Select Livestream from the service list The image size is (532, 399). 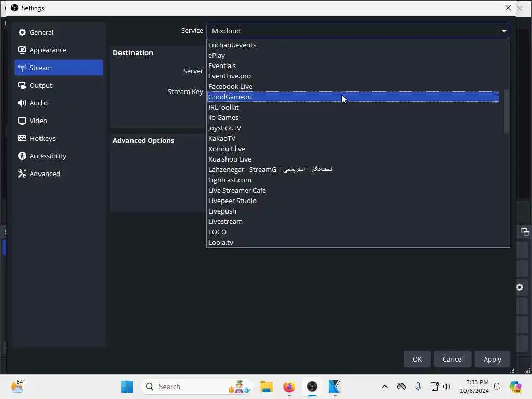(x=353, y=221)
